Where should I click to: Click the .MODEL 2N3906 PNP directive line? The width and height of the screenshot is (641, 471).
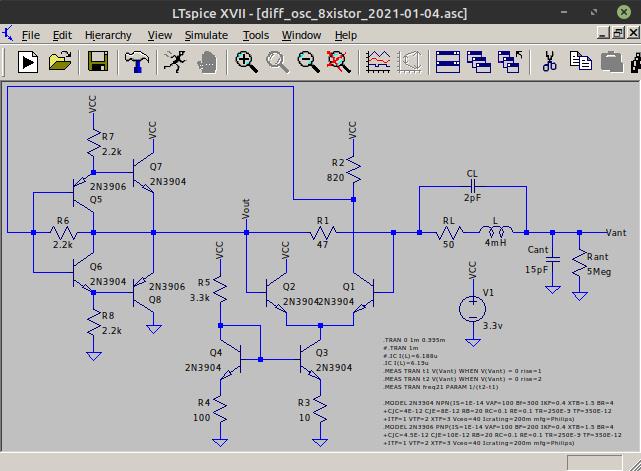[x=498, y=426]
